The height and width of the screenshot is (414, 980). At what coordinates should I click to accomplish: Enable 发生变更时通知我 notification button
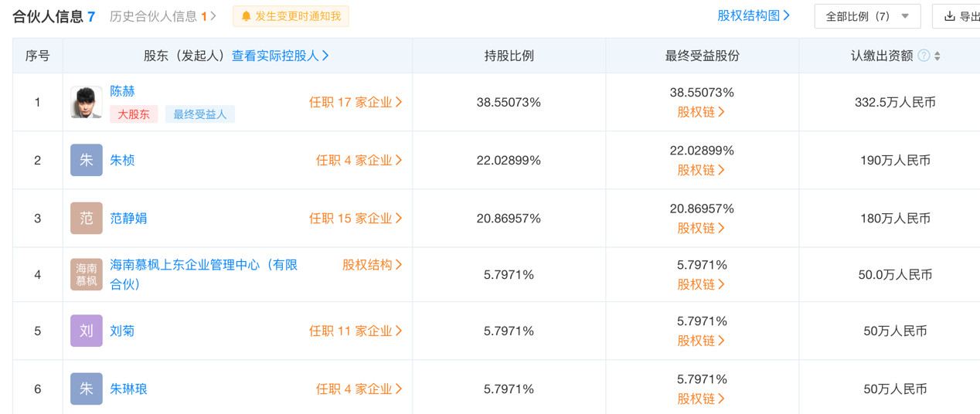point(291,16)
